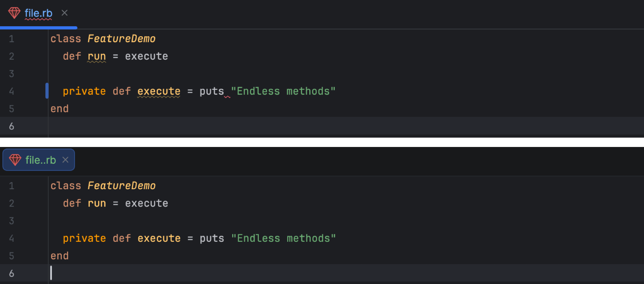The height and width of the screenshot is (284, 644).
Task: Select the file..rb tab in the bottom editor
Action: point(40,160)
